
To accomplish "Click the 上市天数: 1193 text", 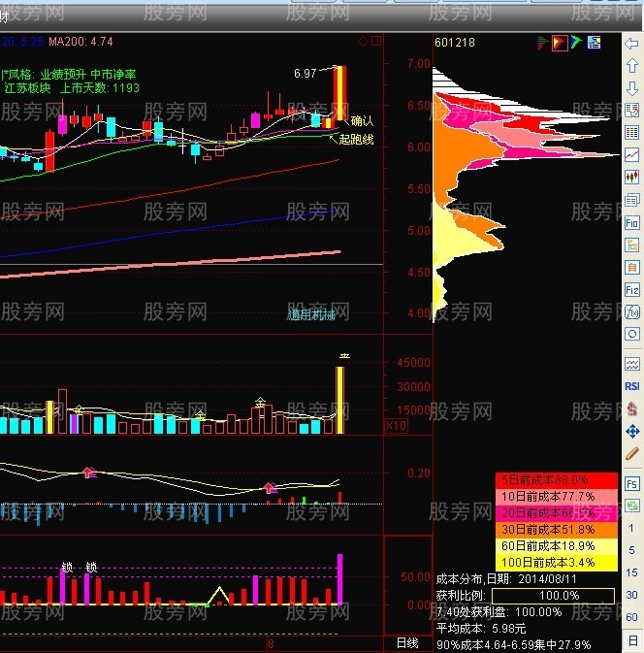I will 100,88.
